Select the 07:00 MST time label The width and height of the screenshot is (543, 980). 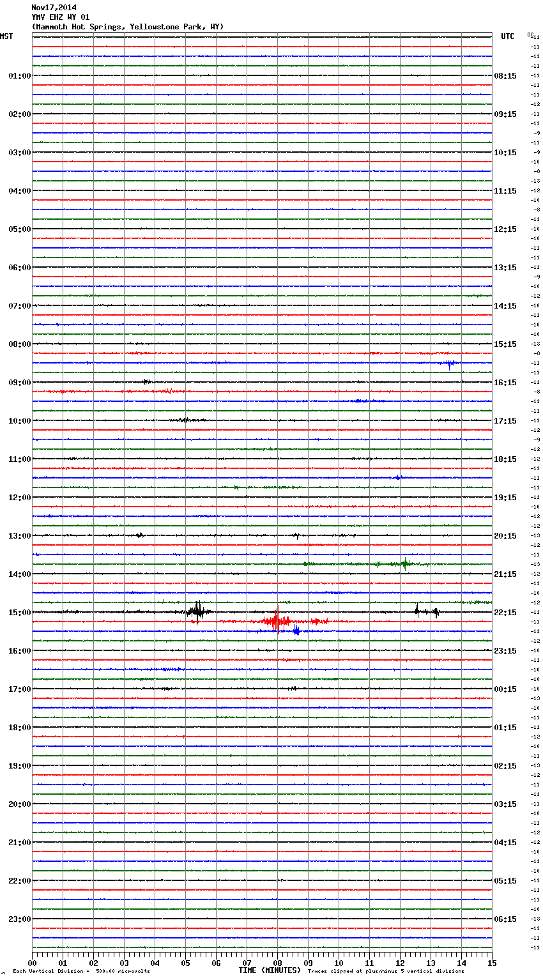tap(19, 306)
